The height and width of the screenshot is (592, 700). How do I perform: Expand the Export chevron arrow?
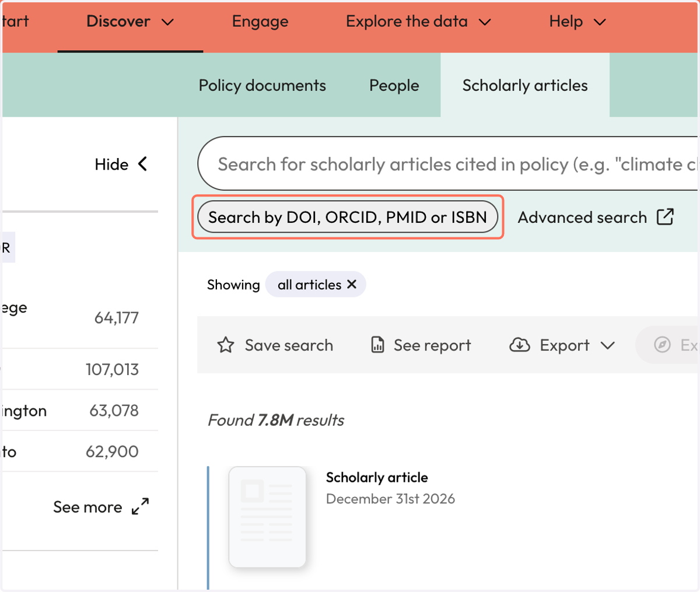tap(608, 346)
